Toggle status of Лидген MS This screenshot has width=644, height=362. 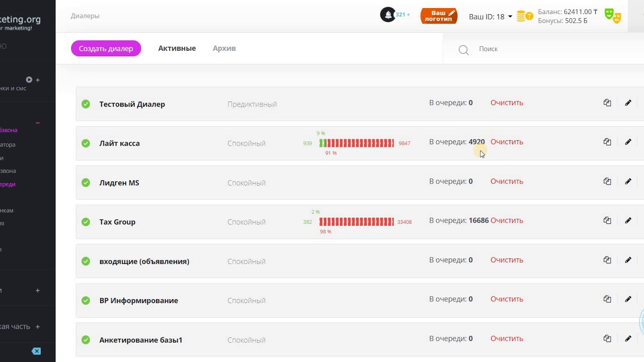(x=86, y=183)
